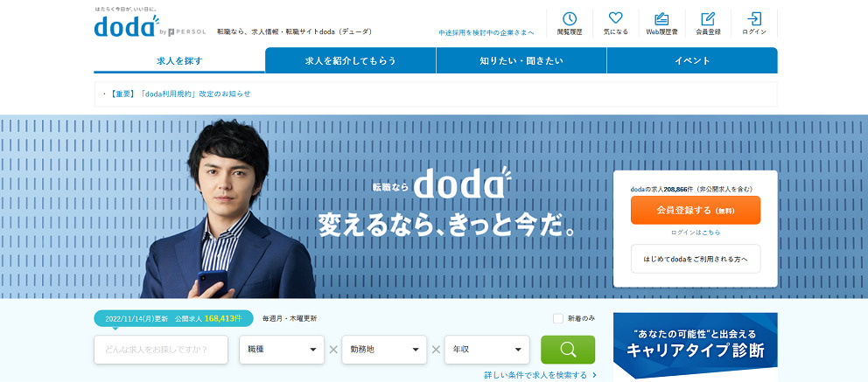This screenshot has width=868, height=382.
Task: Click the orange 会員登録する button
Action: (696, 210)
